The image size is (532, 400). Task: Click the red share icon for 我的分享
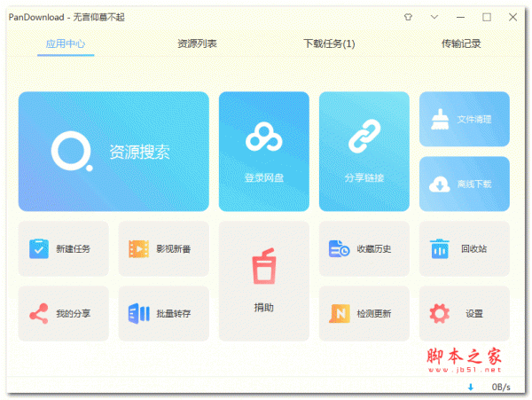tap(39, 313)
